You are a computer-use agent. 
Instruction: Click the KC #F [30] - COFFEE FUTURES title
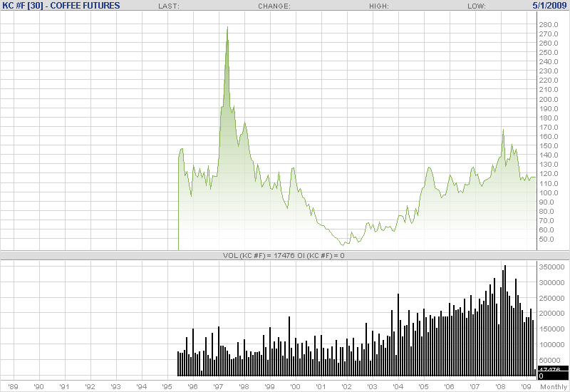(61, 6)
